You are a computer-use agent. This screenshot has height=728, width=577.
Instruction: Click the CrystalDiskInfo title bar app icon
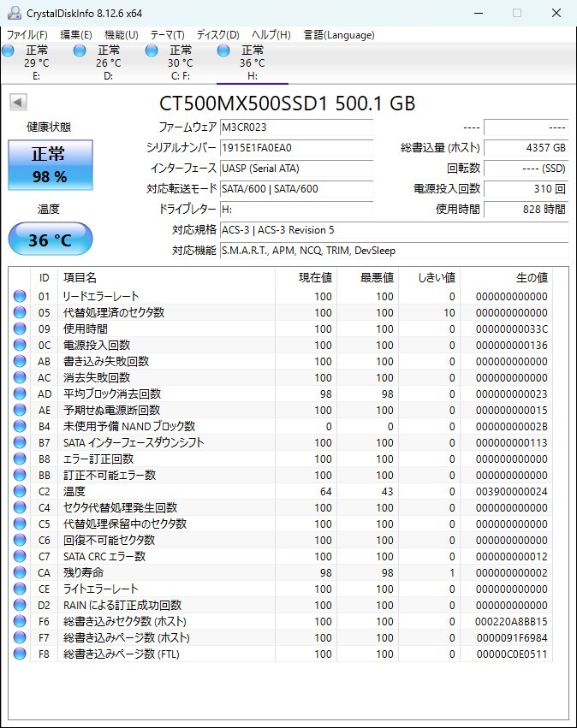pyautogui.click(x=15, y=13)
